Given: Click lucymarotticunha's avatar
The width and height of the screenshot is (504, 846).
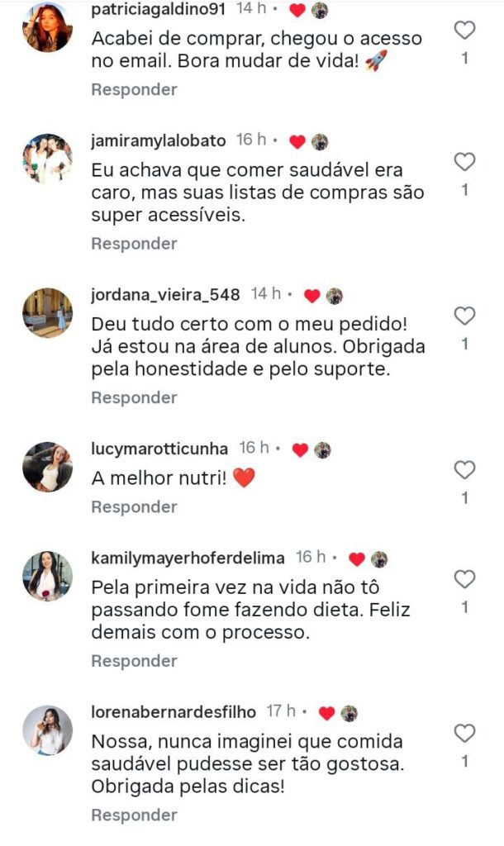Looking at the screenshot, I should 47,467.
